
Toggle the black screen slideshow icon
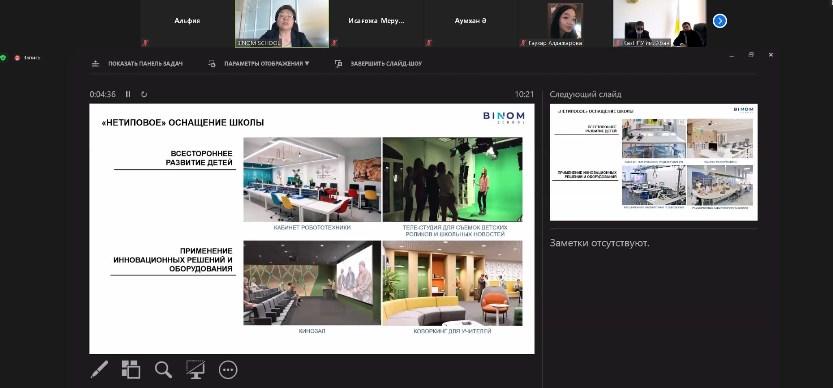[x=196, y=369]
